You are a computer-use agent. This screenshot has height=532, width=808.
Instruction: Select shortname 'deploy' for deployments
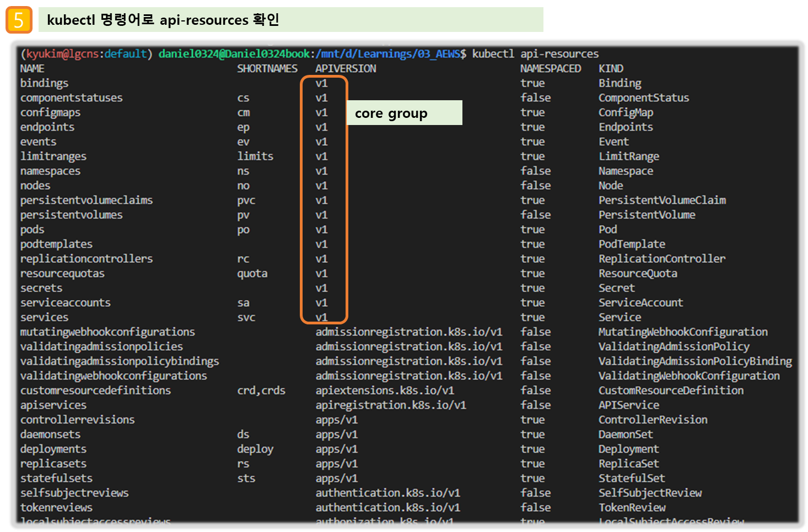(x=255, y=449)
